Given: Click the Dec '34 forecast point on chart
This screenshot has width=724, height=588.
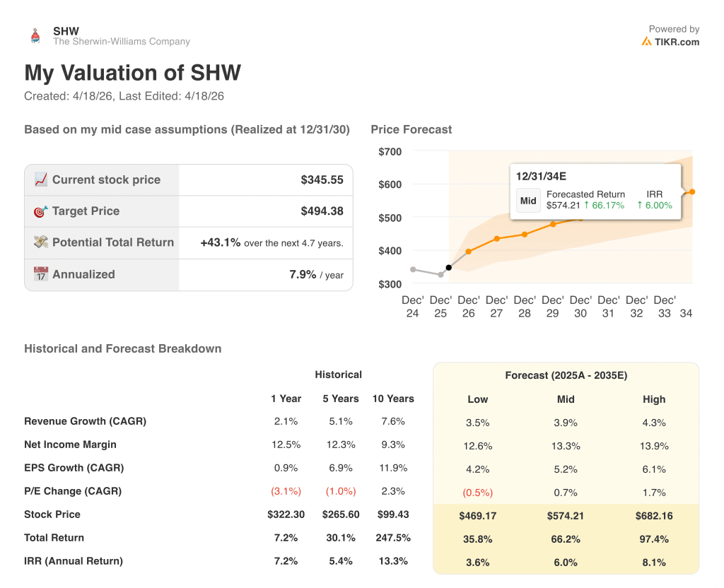Looking at the screenshot, I should pyautogui.click(x=692, y=192).
